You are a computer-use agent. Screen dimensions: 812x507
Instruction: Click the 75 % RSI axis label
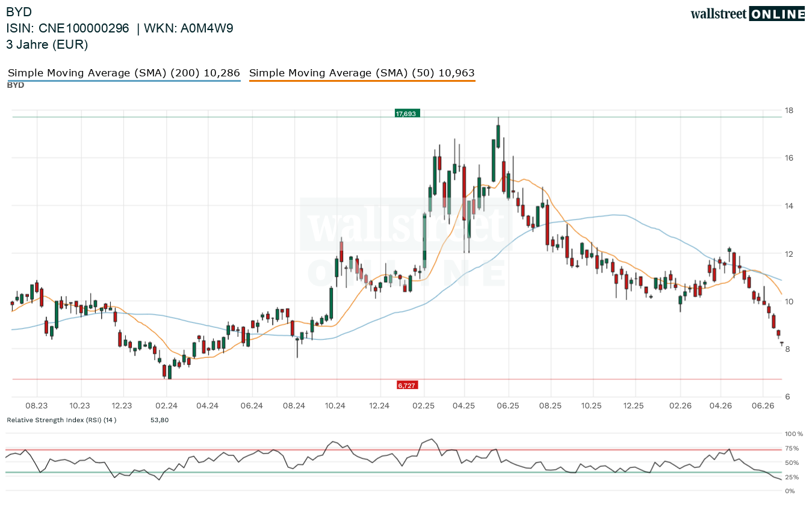[x=792, y=449]
